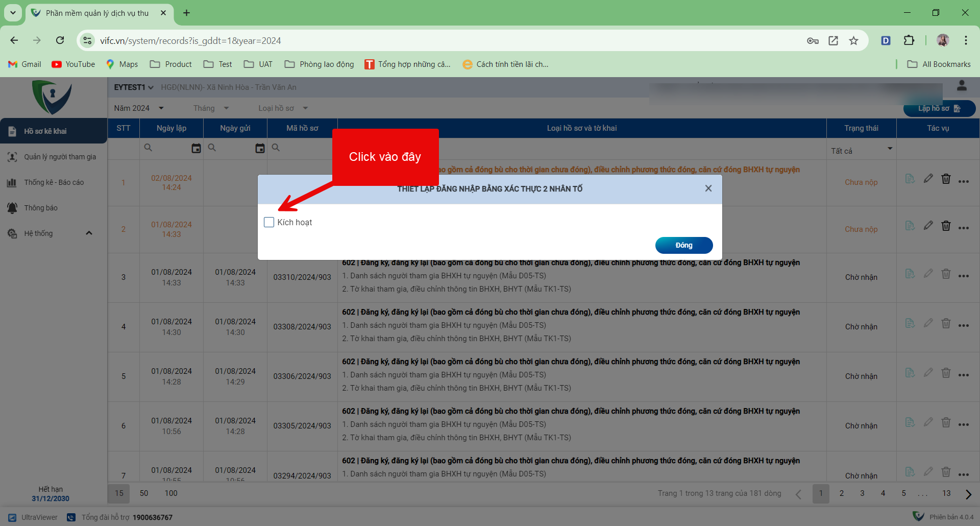Image resolution: width=980 pixels, height=526 pixels.
Task: Click the trash delete icon in row 2
Action: [x=946, y=226]
